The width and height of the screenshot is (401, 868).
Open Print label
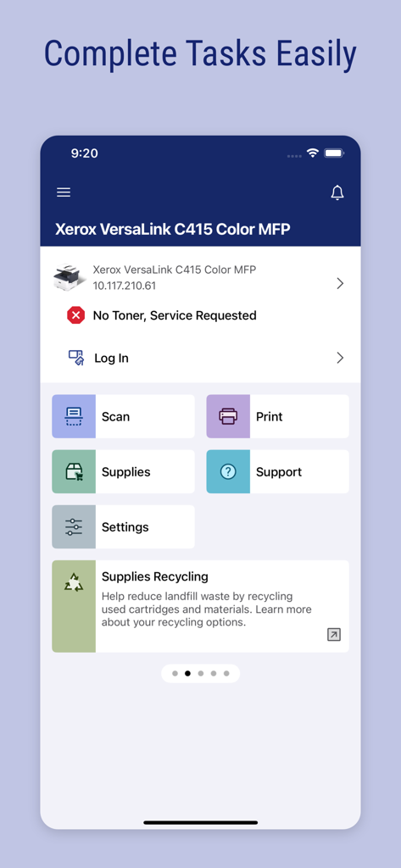(x=270, y=416)
